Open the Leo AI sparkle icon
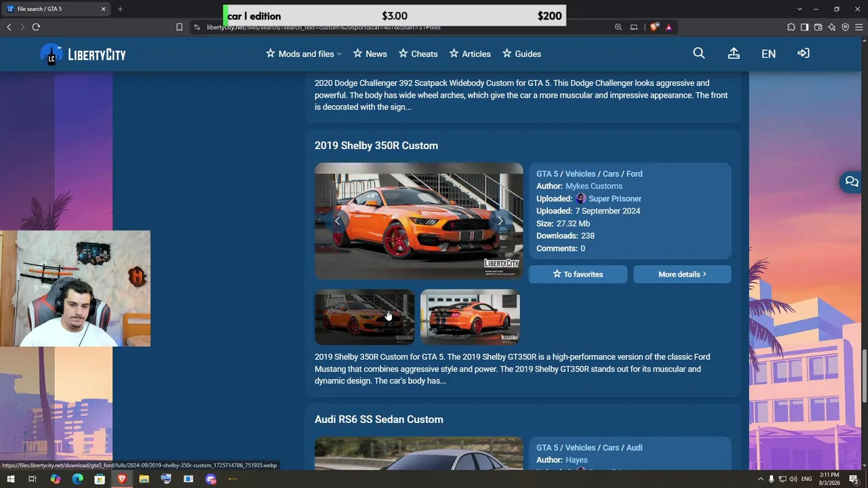Screen dimensions: 868x488 coord(831,27)
